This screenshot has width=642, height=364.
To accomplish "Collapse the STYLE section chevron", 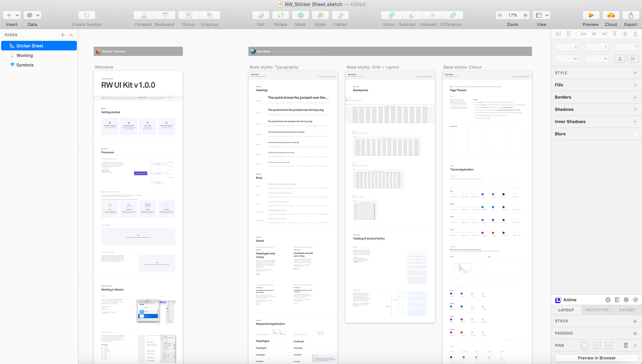I will click(635, 73).
